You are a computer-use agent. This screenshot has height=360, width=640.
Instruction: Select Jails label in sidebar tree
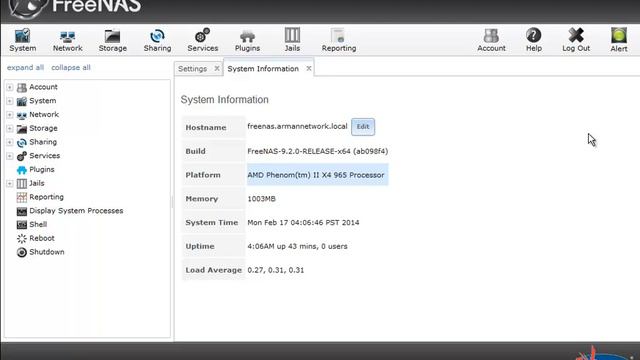pyautogui.click(x=37, y=183)
